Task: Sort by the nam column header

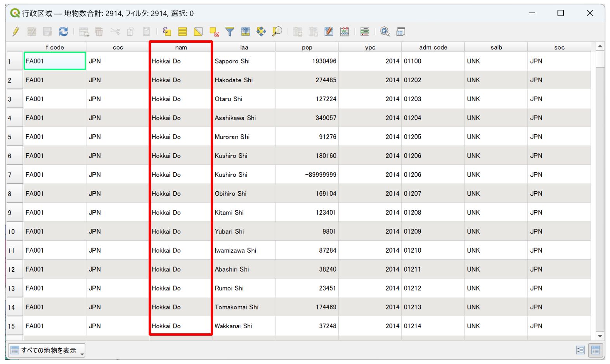Action: tap(181, 47)
